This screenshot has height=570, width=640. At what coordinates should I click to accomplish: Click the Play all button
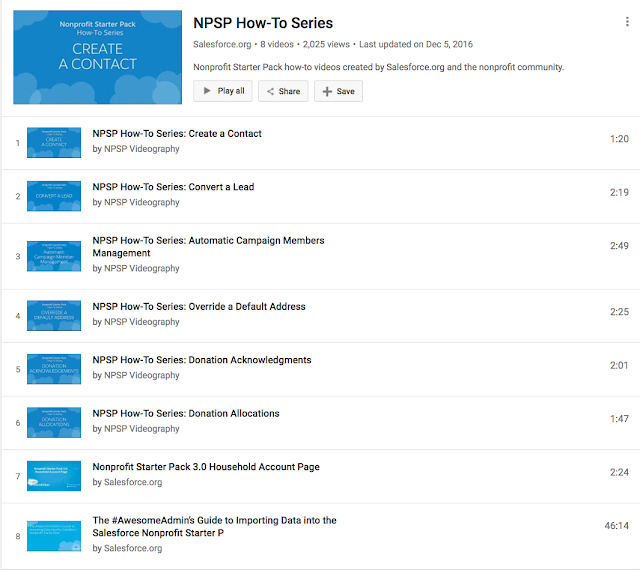(x=222, y=91)
